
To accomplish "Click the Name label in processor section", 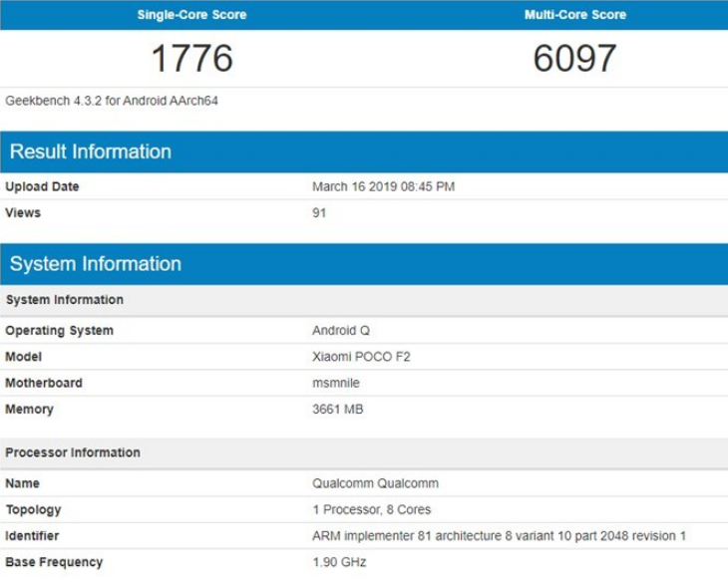I will click(22, 483).
